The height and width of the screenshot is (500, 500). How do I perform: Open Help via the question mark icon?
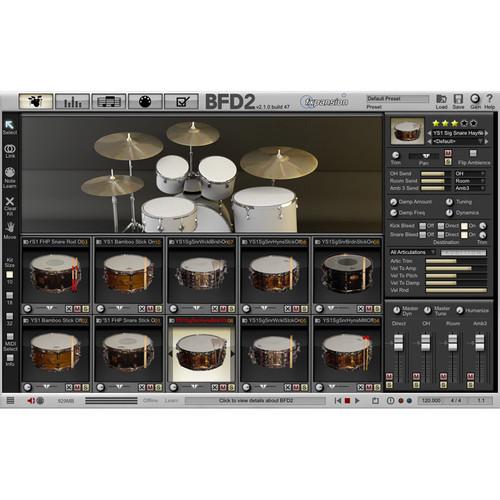[489, 98]
